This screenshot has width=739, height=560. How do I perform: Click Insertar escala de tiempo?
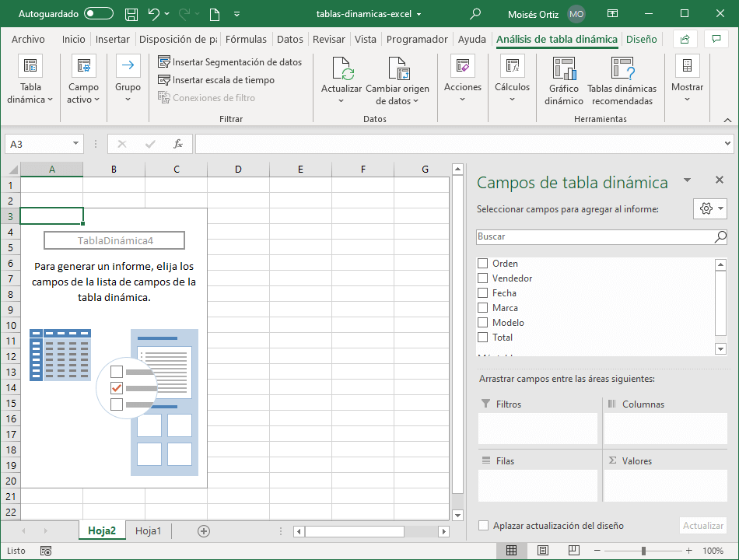[216, 79]
